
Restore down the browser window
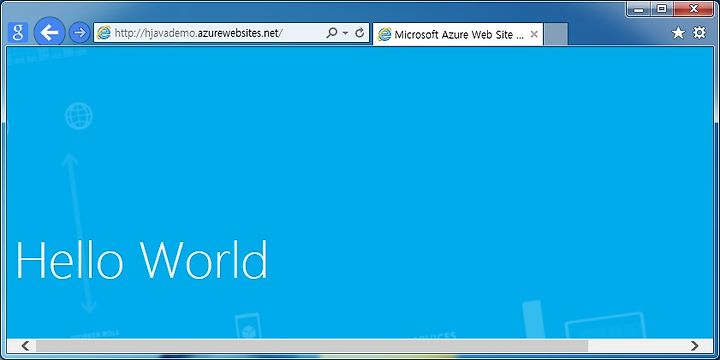[661, 9]
